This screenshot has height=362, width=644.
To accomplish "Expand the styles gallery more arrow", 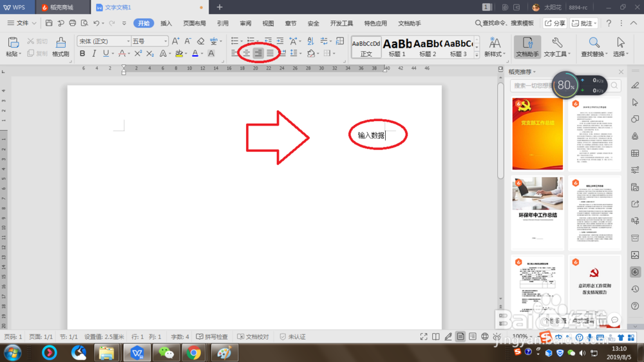I will [477, 55].
